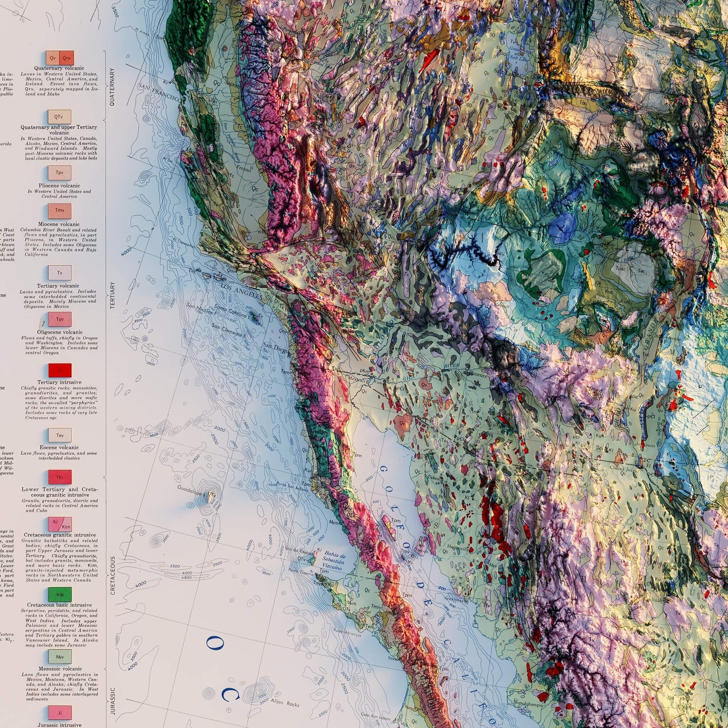
Task: Click the Qrv half of the top swatch
Action: [67, 58]
